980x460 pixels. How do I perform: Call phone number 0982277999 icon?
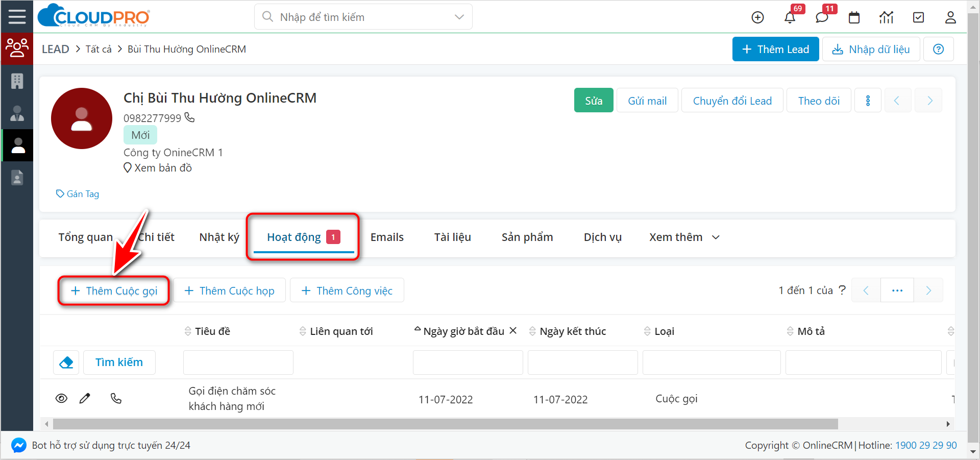click(x=189, y=117)
